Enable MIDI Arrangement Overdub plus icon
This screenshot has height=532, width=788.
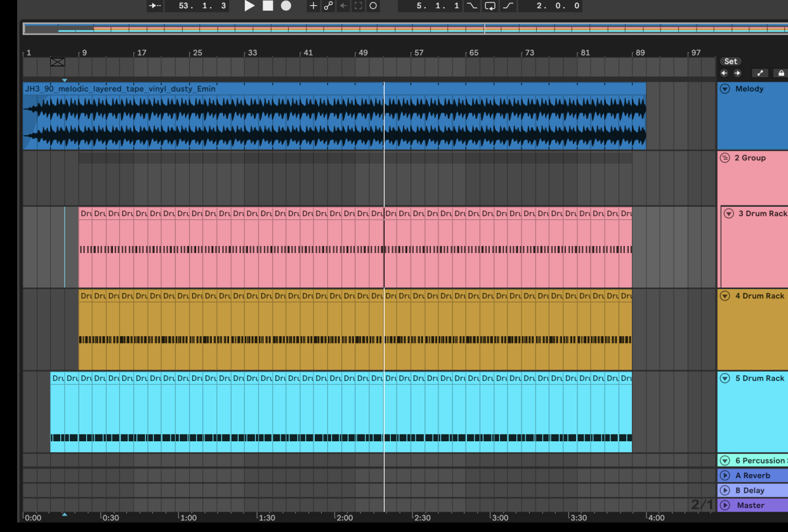[x=313, y=6]
